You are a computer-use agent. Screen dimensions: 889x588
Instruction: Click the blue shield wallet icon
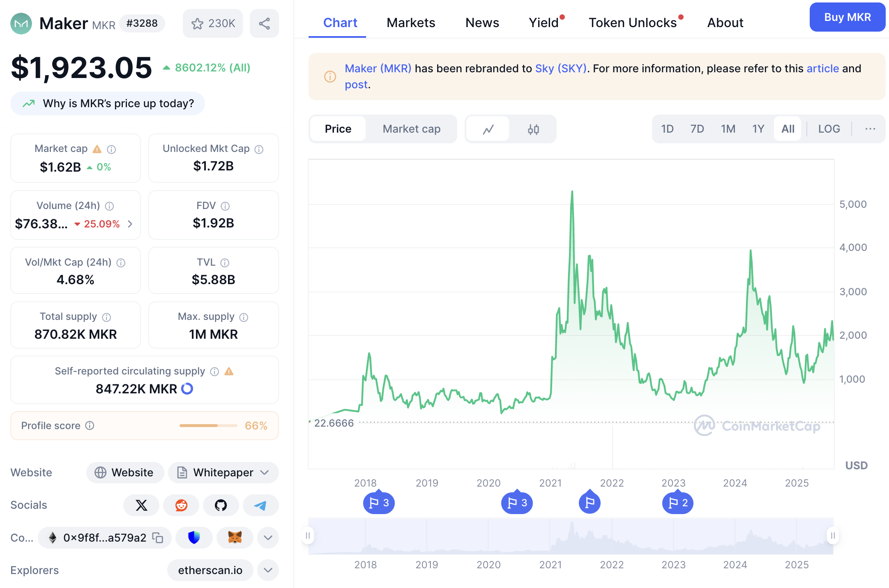coord(194,537)
